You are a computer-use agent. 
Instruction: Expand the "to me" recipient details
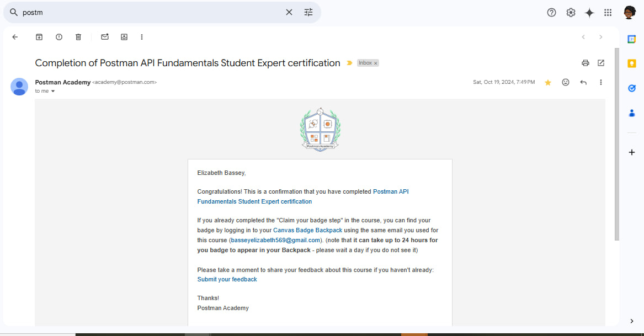pos(53,91)
